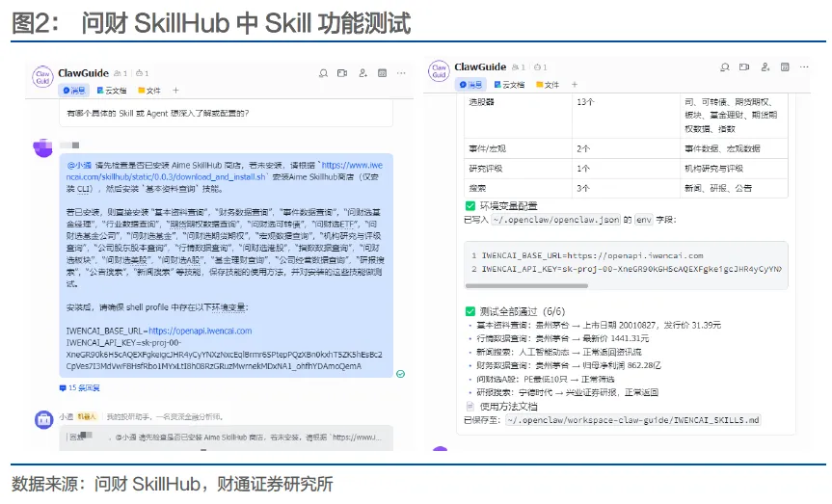
Task: Click green check icon next to 测试全部通过
Action: click(x=470, y=311)
